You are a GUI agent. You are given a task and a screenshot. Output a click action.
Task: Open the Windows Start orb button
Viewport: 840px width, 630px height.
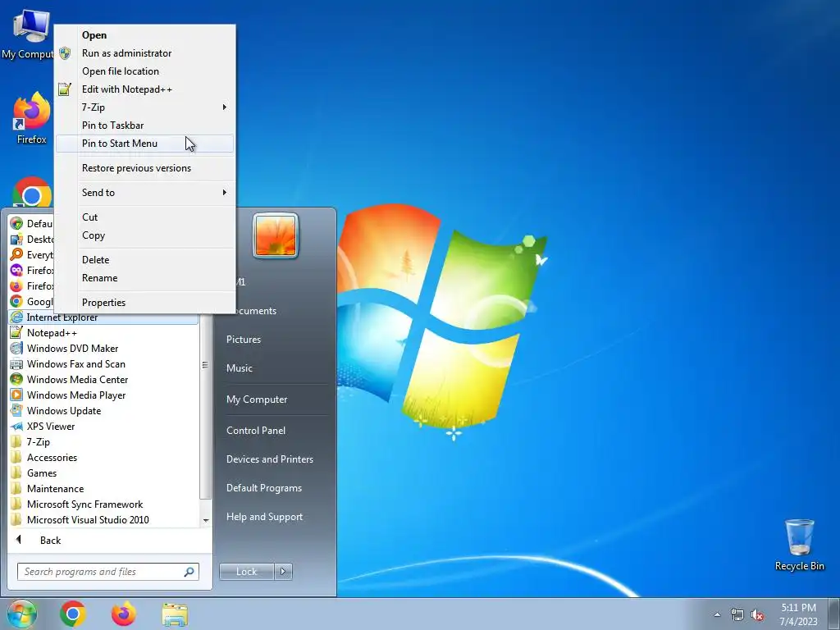pos(21,614)
